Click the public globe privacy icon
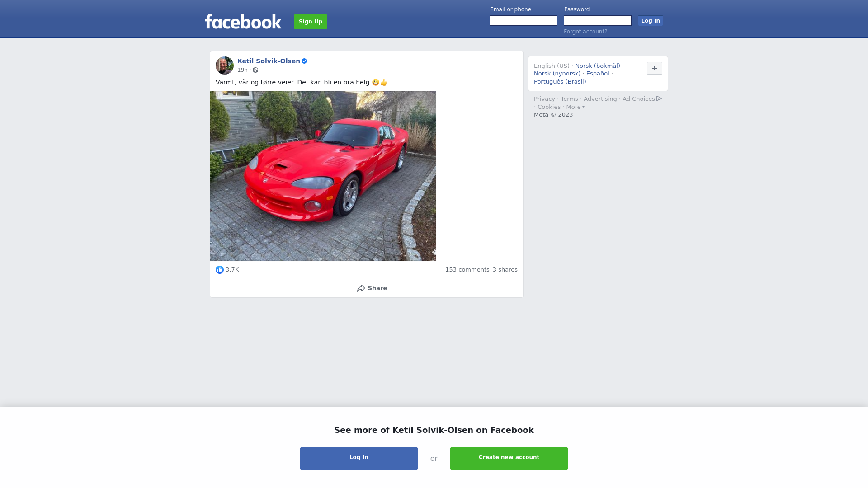 (x=255, y=70)
